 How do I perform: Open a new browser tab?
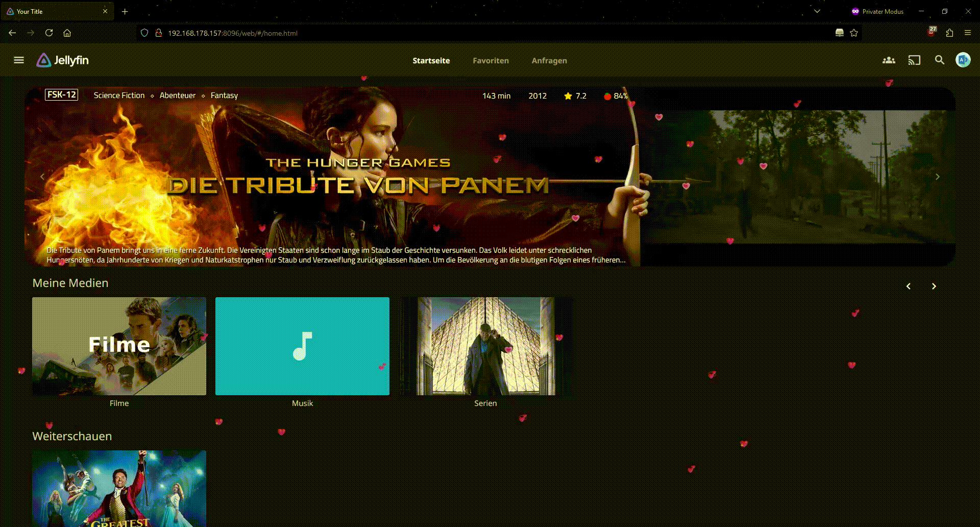point(125,11)
